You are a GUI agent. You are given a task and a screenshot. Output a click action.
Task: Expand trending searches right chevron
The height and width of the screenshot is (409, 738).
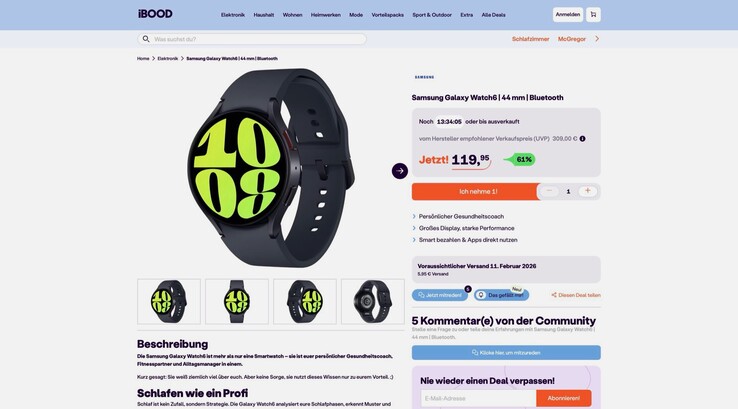click(x=597, y=39)
